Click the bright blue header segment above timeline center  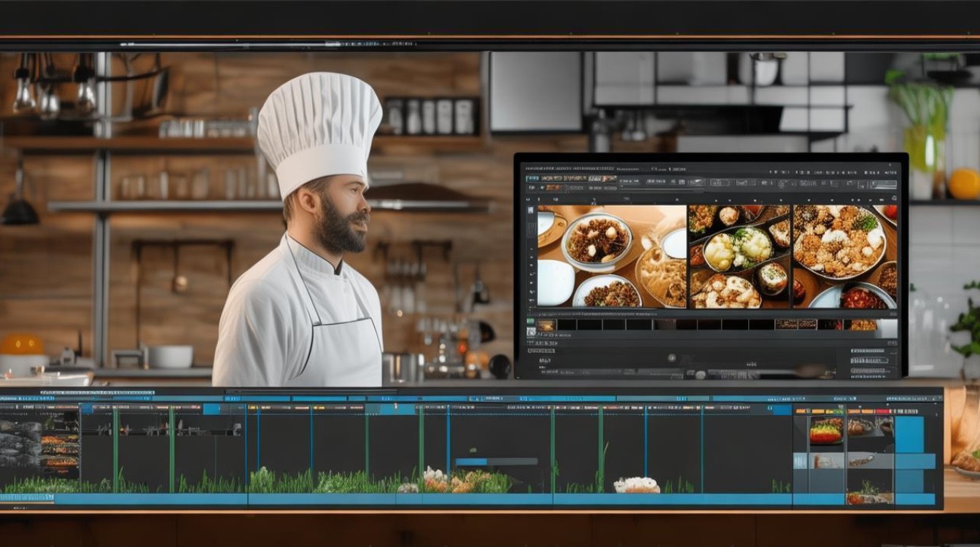click(397, 409)
